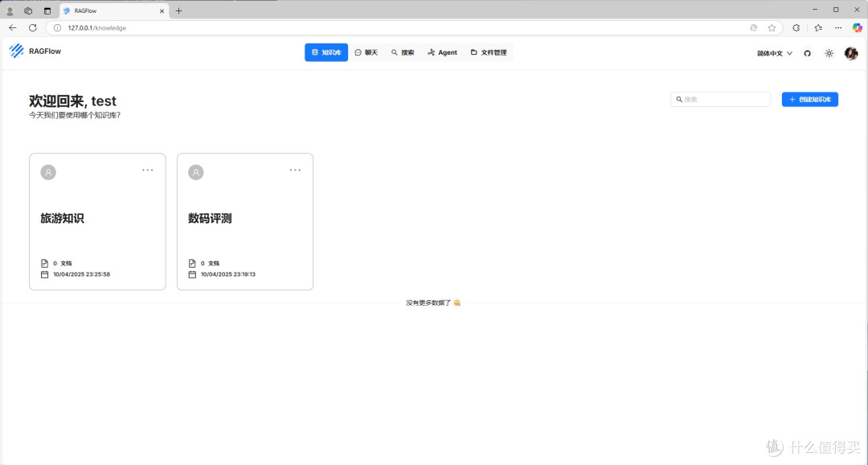This screenshot has height=465, width=868.
Task: Open the user avatar profile
Action: pyautogui.click(x=851, y=53)
